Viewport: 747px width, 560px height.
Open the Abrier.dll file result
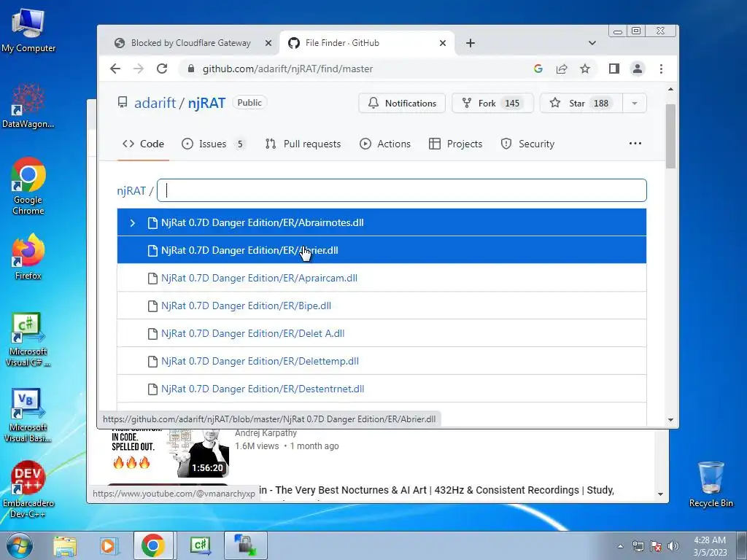(382, 250)
